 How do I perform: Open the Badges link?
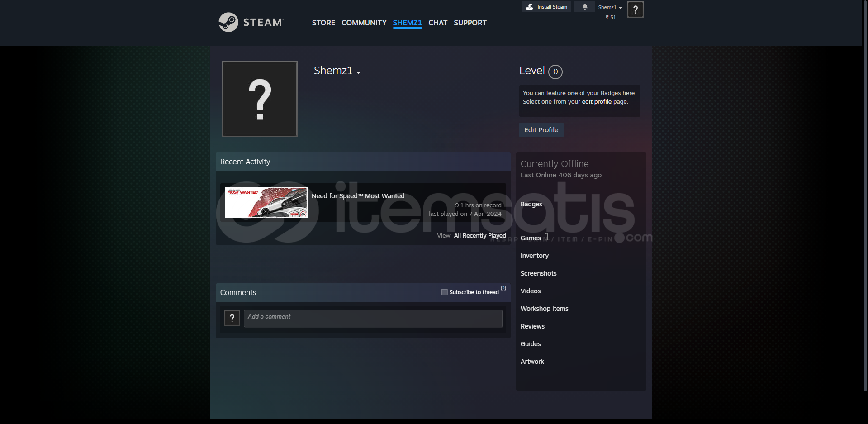click(531, 204)
